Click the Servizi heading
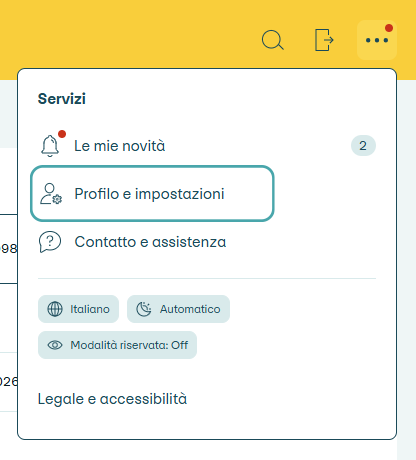Image resolution: width=416 pixels, height=460 pixels. click(62, 99)
